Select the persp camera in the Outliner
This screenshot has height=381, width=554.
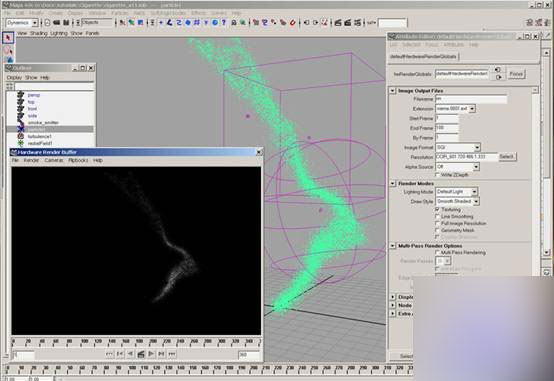pos(34,95)
